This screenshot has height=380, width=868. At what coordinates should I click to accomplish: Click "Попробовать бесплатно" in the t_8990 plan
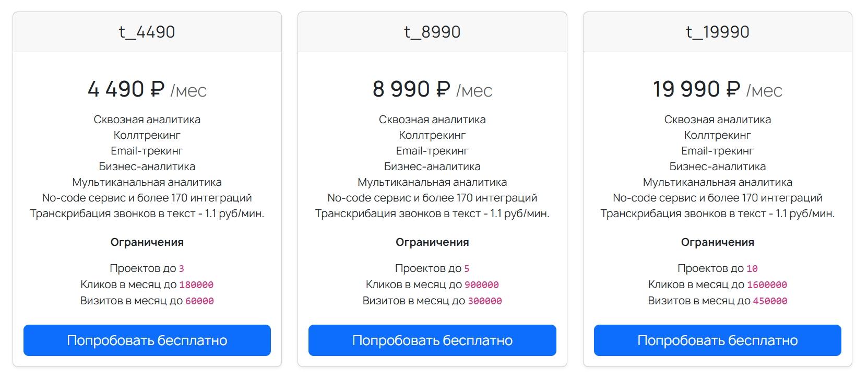(x=432, y=340)
